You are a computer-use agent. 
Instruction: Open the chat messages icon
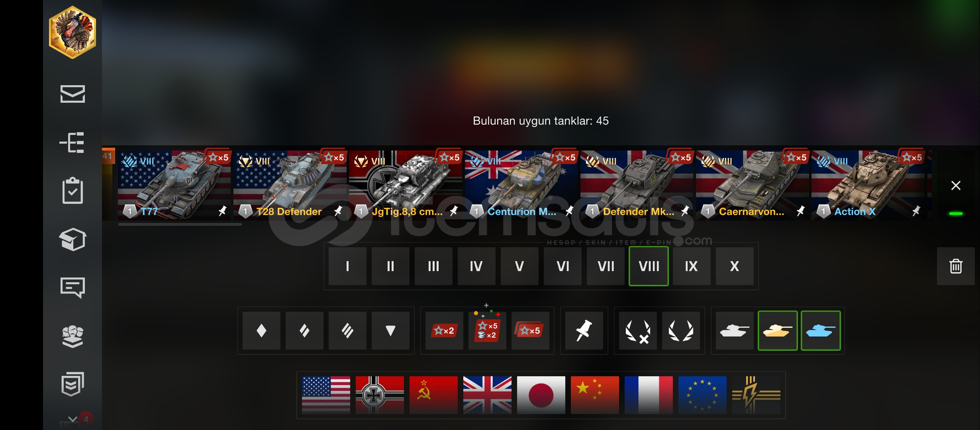(73, 287)
